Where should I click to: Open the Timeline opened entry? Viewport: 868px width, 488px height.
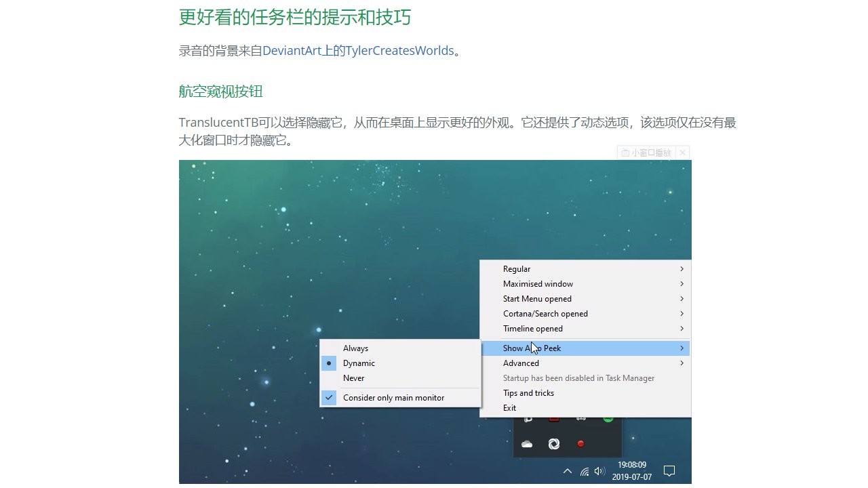[x=585, y=329]
